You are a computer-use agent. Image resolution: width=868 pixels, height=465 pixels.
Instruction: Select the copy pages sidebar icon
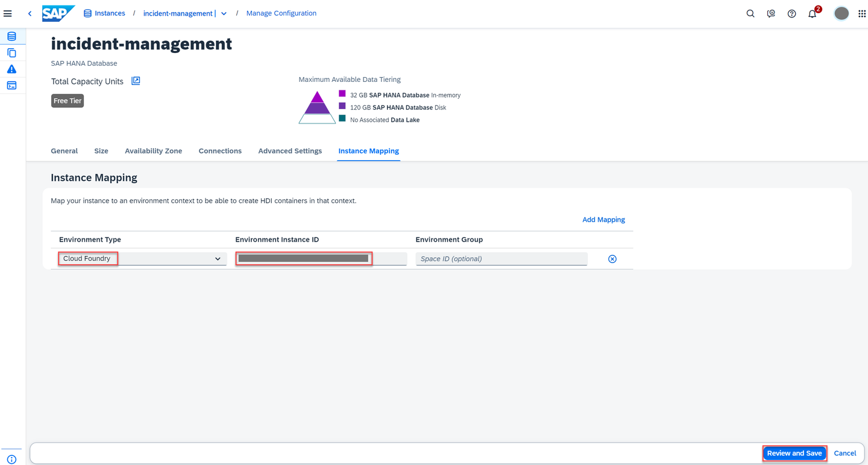(x=11, y=53)
